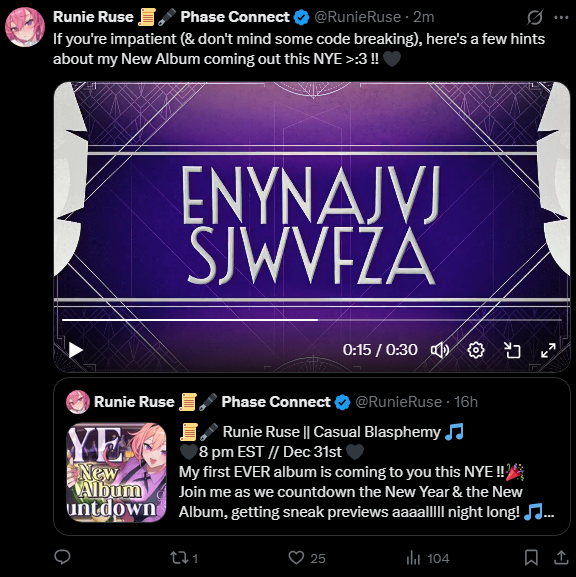The height and width of the screenshot is (577, 576).
Task: Open Runie Ruse profile avatar at top
Action: pyautogui.click(x=25, y=27)
